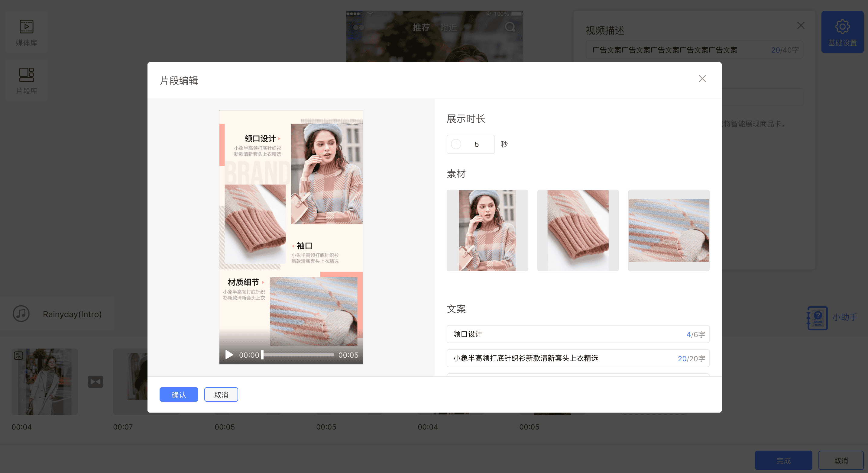Open the 片段库 clip library panel

click(26, 81)
